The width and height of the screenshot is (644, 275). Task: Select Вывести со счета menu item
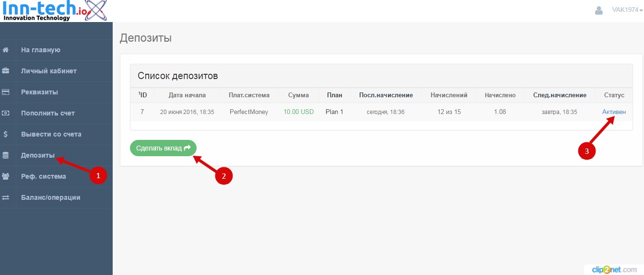pyautogui.click(x=51, y=134)
